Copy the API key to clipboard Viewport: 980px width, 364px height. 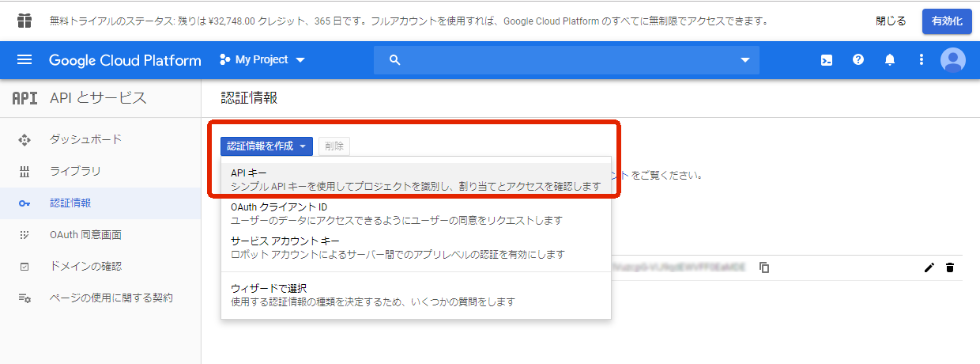764,267
